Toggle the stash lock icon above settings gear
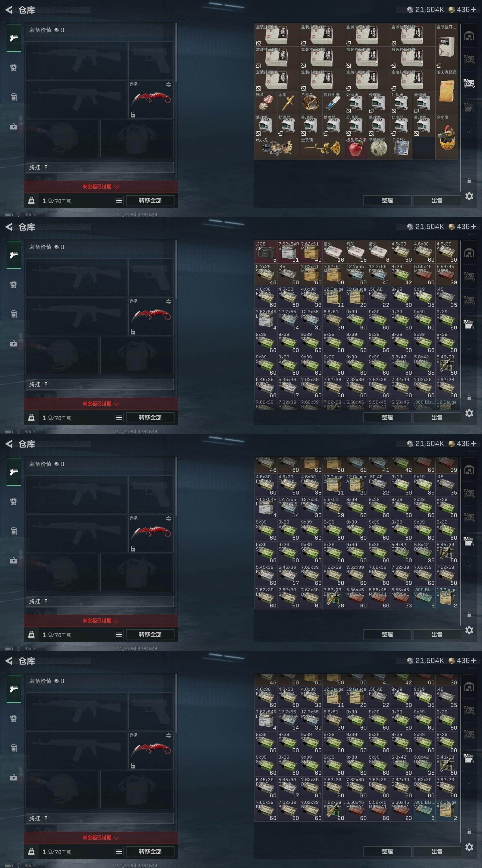The width and height of the screenshot is (482, 868). 469,181
